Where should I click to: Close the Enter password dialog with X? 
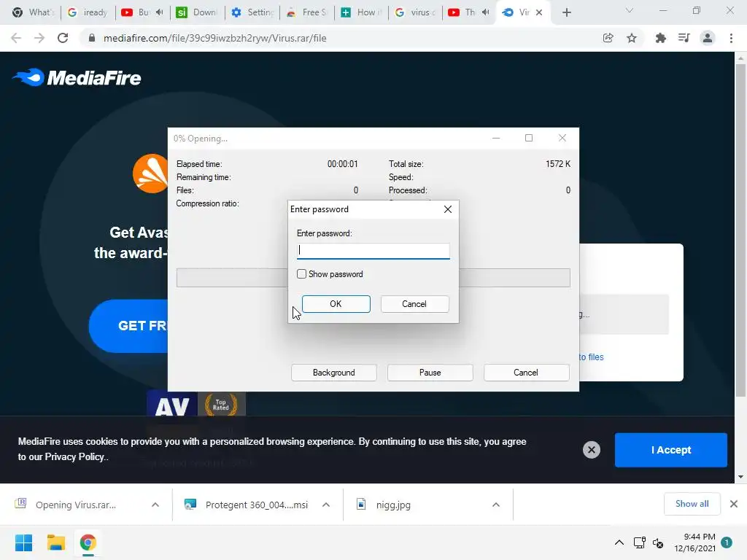pyautogui.click(x=447, y=209)
